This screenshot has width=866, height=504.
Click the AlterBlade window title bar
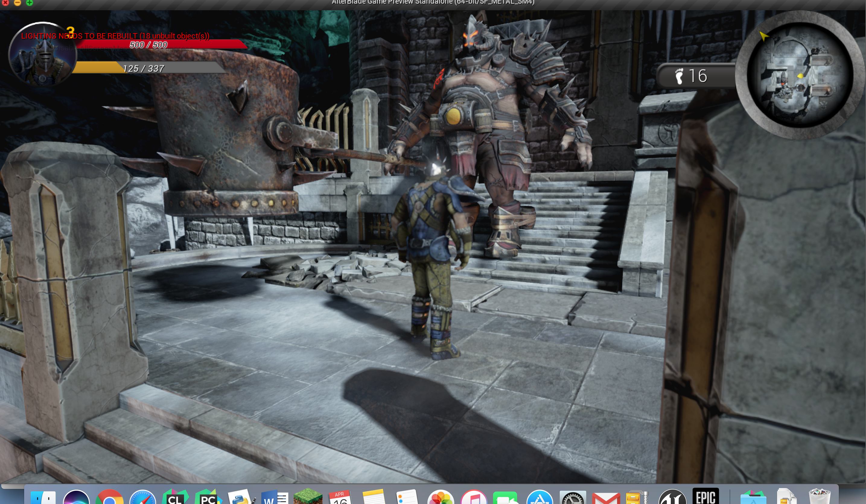tap(433, 3)
